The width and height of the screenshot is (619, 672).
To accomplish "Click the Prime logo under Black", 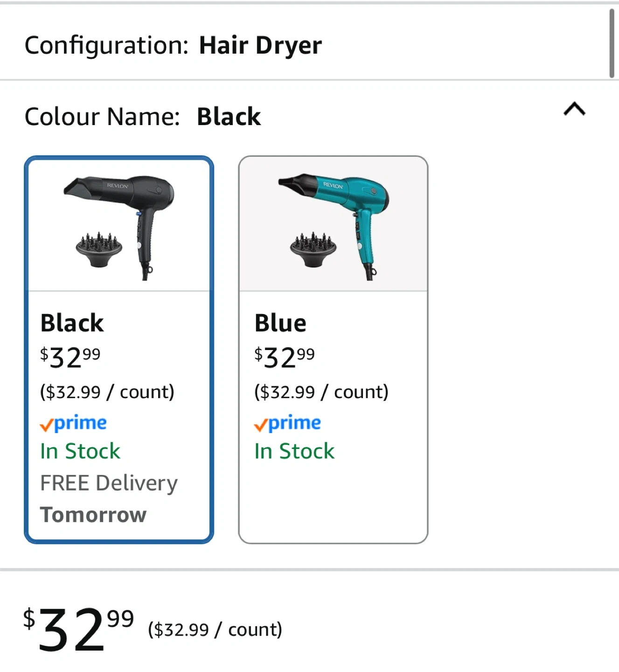I will 73,423.
